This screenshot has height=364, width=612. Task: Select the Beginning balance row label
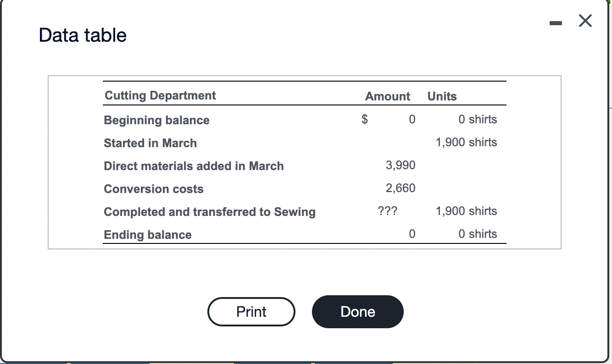(x=156, y=120)
